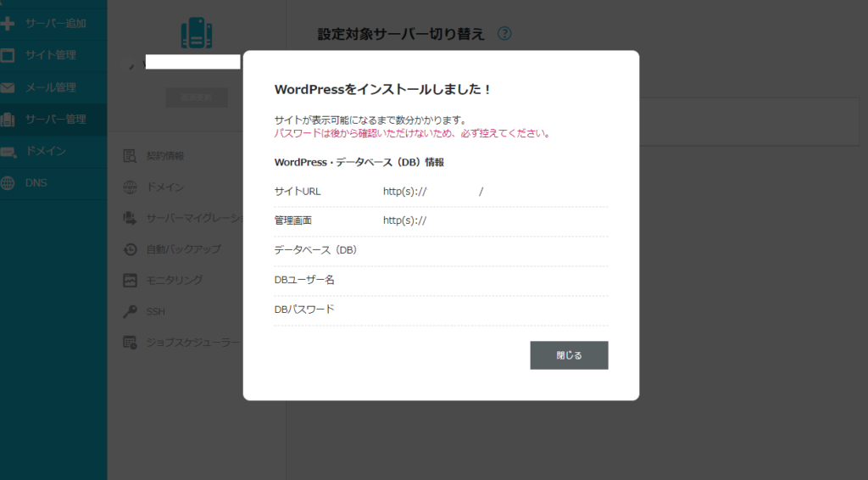Image resolution: width=868 pixels, height=480 pixels.
Task: Click the DBユーザー名 row label
Action: click(x=304, y=280)
